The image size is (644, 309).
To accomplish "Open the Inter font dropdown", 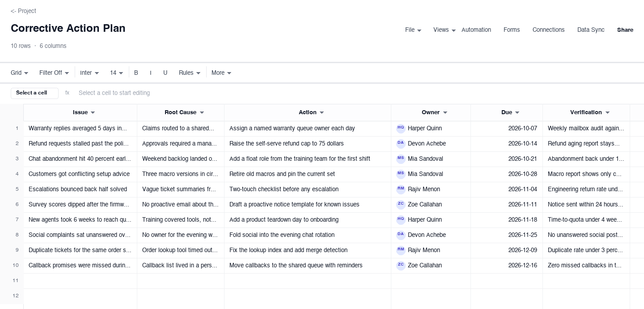I will pos(89,73).
